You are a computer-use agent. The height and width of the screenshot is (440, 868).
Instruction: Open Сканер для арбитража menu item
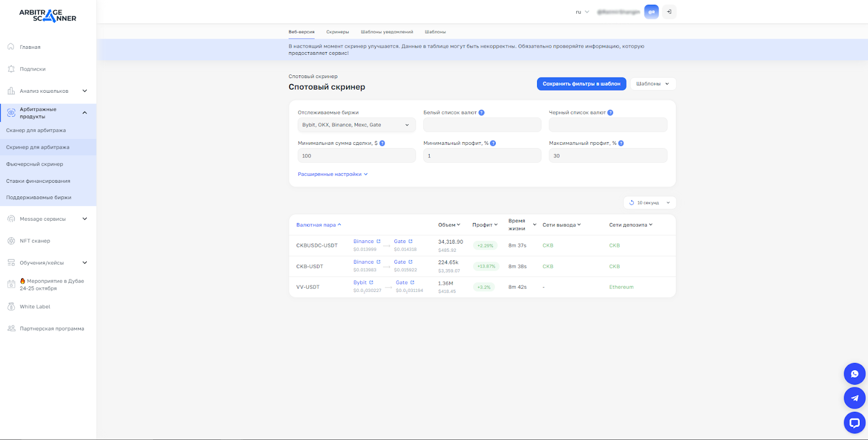[x=48, y=130]
